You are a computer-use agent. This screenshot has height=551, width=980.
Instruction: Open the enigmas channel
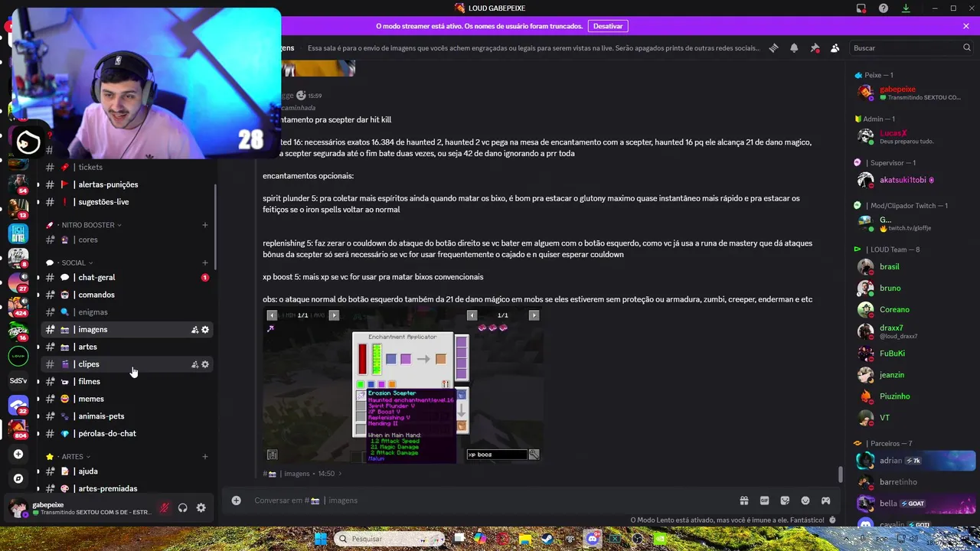(126, 312)
